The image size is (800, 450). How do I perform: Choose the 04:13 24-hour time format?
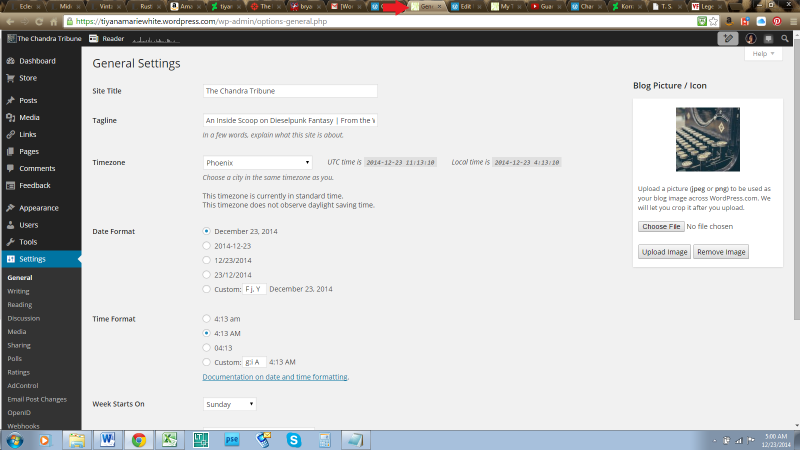pyautogui.click(x=207, y=347)
